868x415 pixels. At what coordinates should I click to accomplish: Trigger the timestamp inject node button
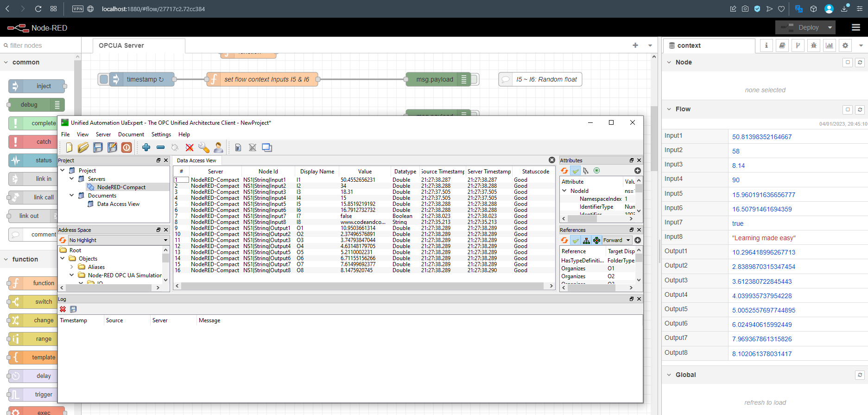[104, 79]
